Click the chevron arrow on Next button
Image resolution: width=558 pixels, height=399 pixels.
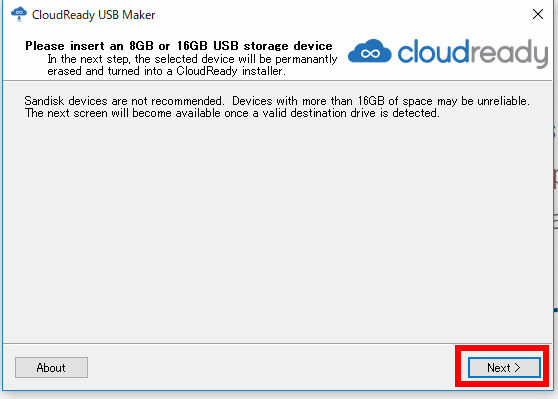click(x=517, y=368)
